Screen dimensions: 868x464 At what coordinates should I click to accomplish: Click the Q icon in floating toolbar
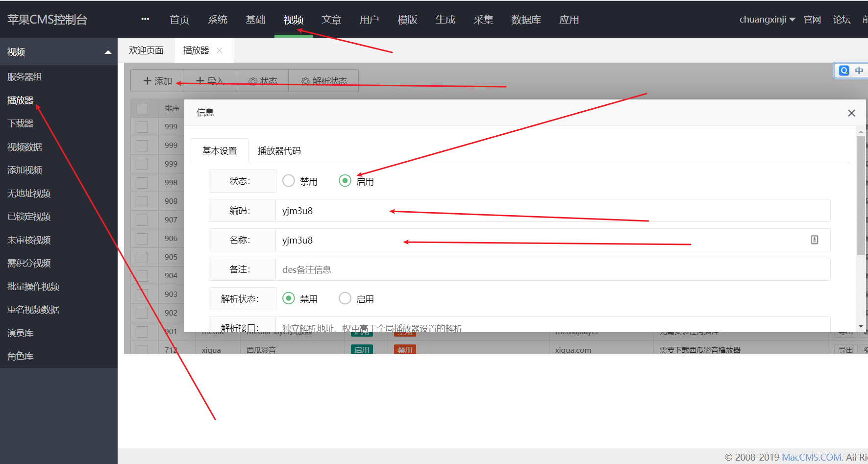(x=843, y=71)
